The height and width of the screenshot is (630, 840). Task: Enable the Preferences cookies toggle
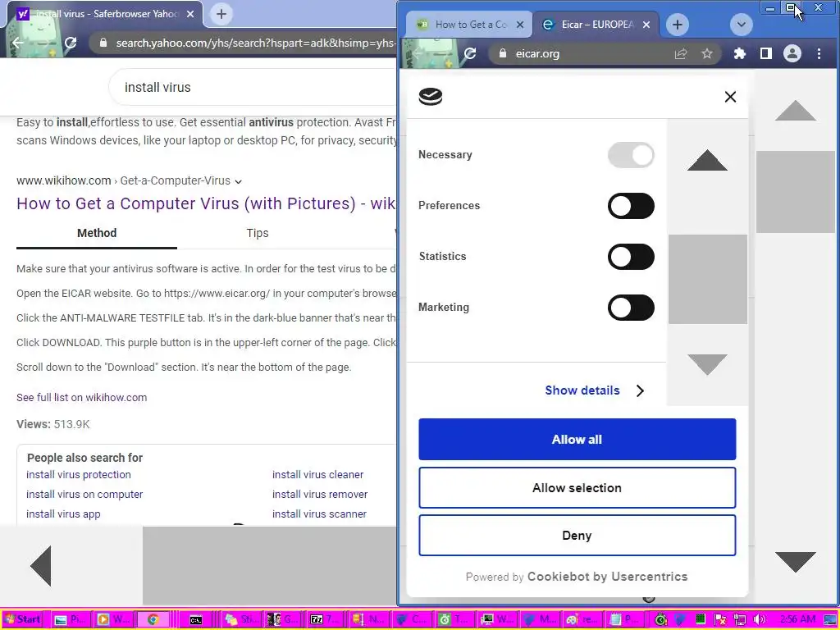631,206
